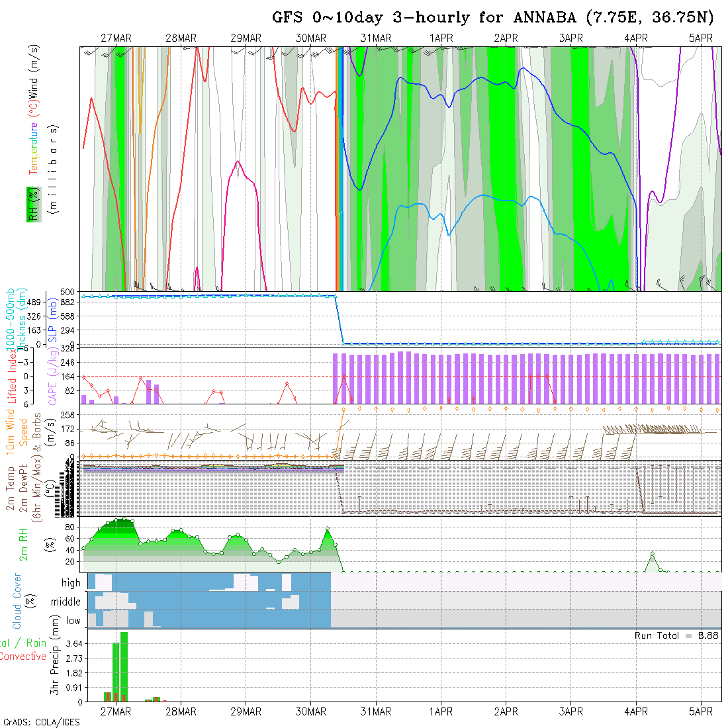The image size is (728, 728).
Task: Select the 27MAR date label at top
Action: coord(116,38)
